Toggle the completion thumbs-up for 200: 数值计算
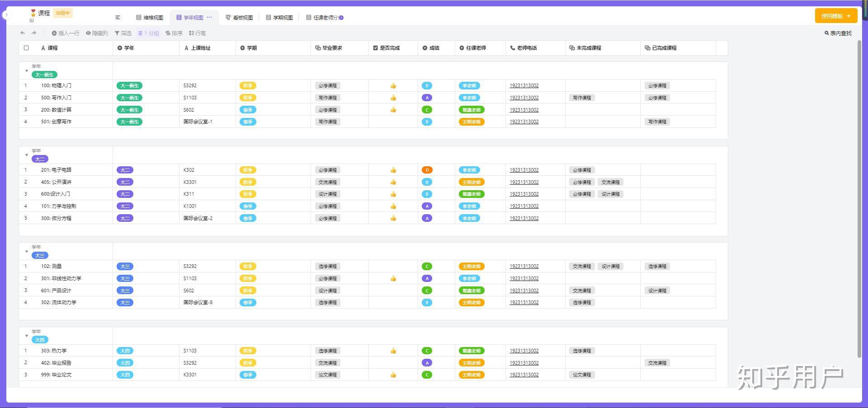Viewport: 868px width, 408px height. pos(393,110)
